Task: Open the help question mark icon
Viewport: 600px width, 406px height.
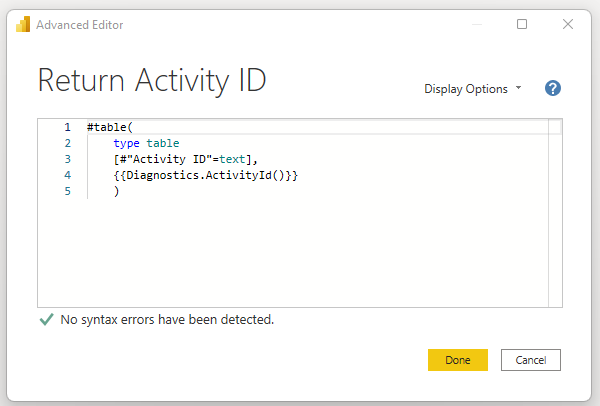Action: tap(553, 88)
